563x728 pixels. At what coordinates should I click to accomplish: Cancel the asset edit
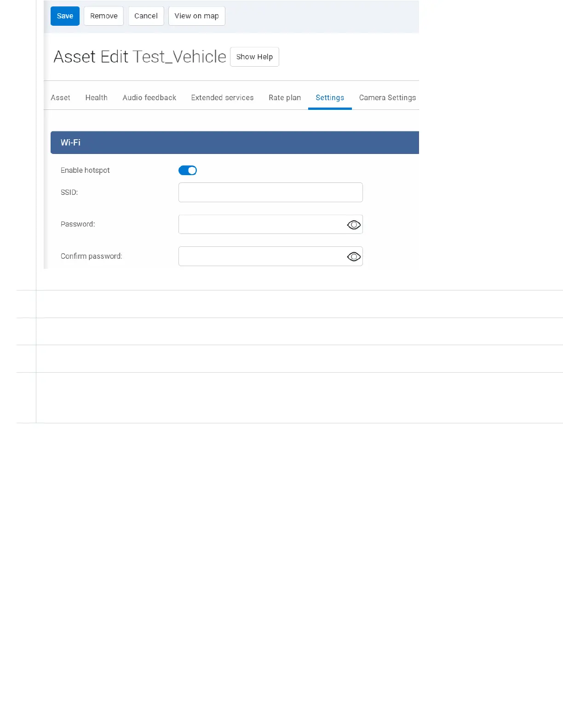146,16
